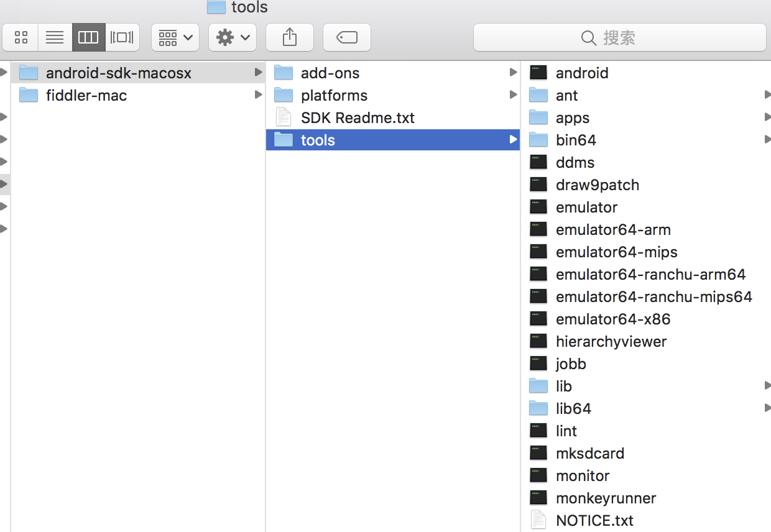
Task: Click the lib folder icon
Action: [538, 386]
